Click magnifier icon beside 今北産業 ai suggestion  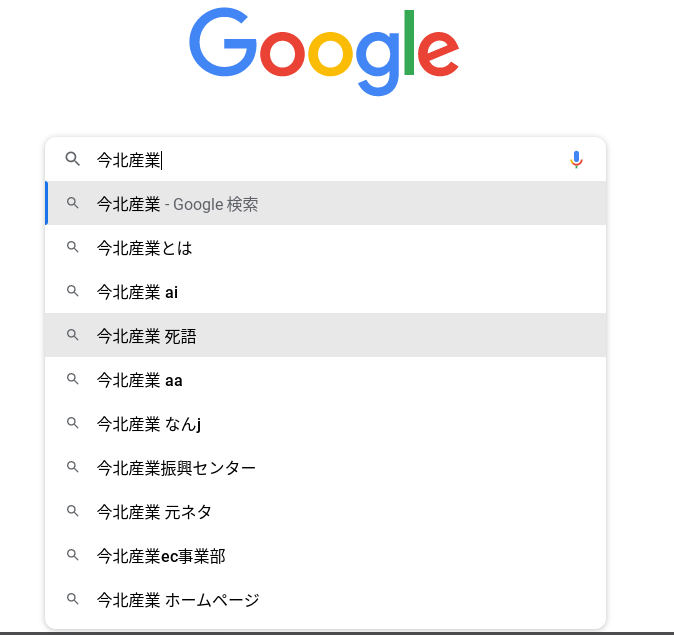pyautogui.click(x=72, y=292)
